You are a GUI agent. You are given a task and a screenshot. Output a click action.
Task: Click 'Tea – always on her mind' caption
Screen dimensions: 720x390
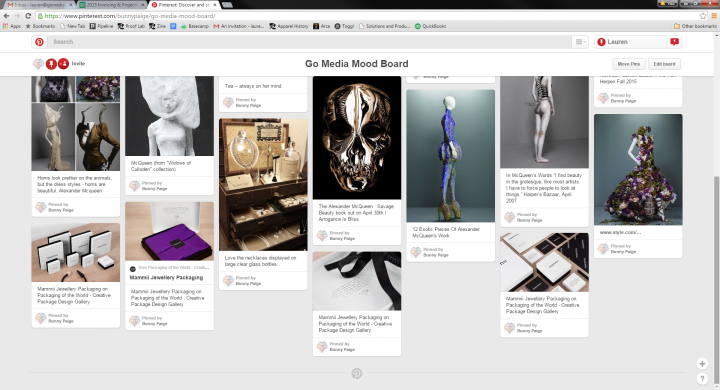pyautogui.click(x=253, y=86)
